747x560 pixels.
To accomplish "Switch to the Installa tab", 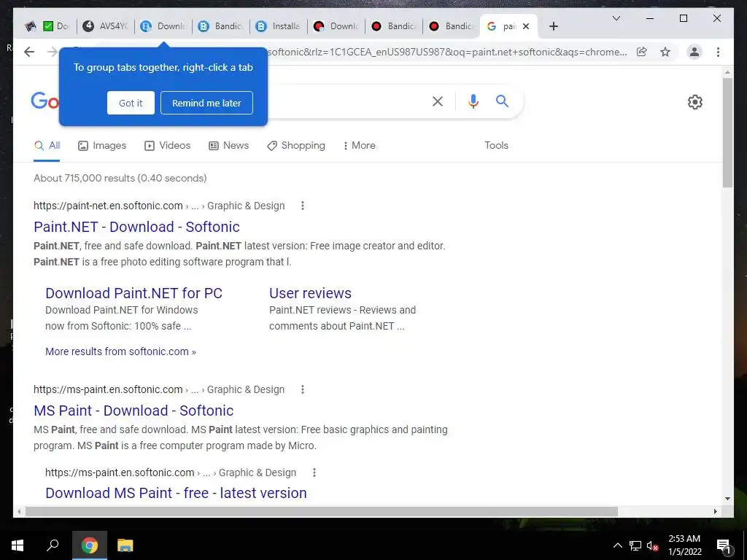I will 278,26.
